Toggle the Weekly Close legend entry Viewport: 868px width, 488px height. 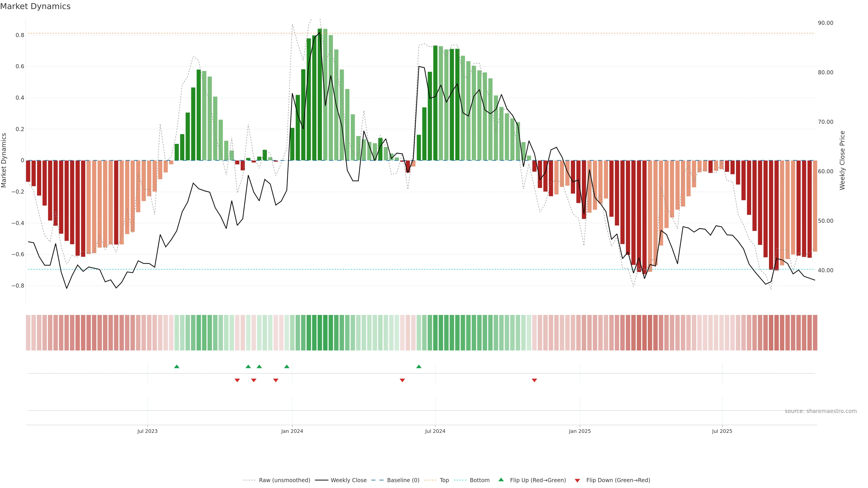tap(348, 480)
